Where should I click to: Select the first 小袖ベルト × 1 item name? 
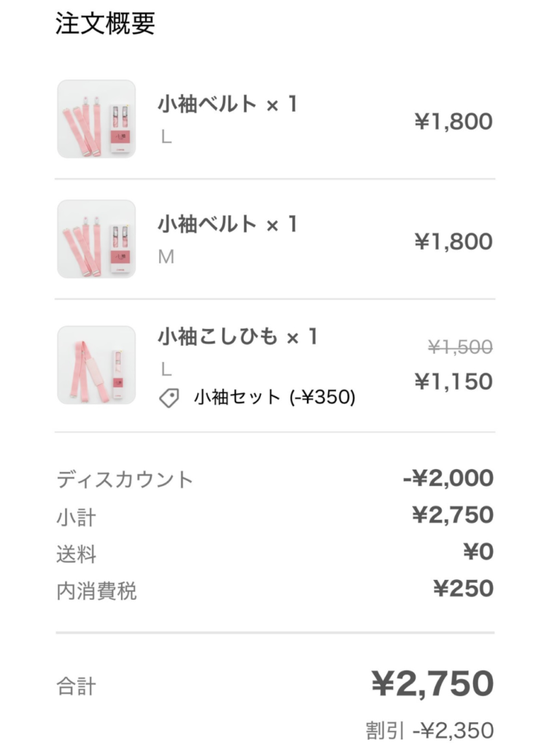click(x=227, y=104)
